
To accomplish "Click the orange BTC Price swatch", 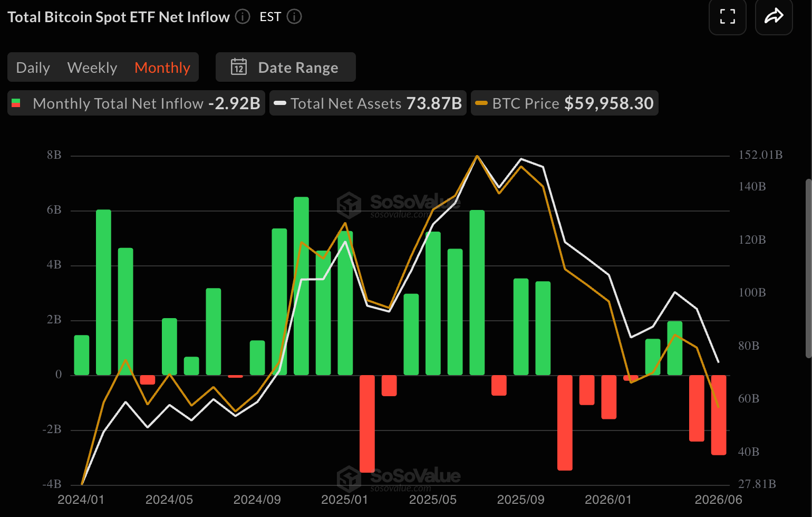I will click(481, 103).
